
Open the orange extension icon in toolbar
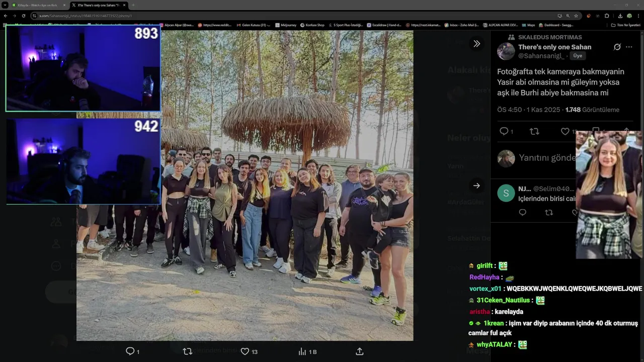coord(589,16)
